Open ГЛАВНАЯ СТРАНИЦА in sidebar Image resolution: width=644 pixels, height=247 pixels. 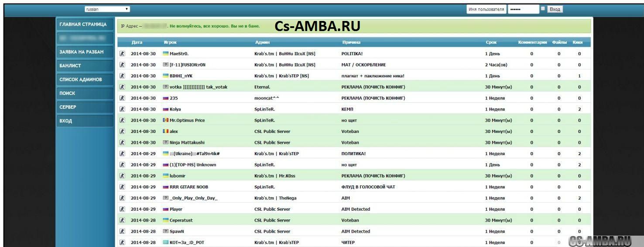85,24
